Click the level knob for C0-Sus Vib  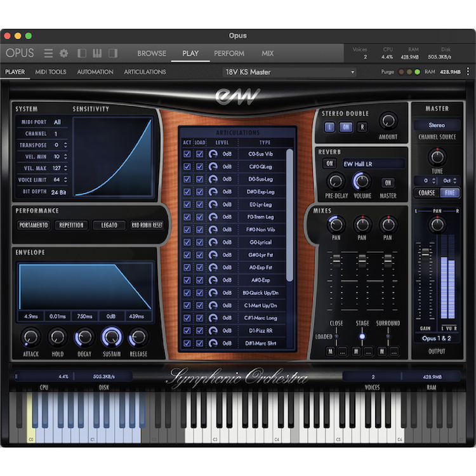[213, 154]
